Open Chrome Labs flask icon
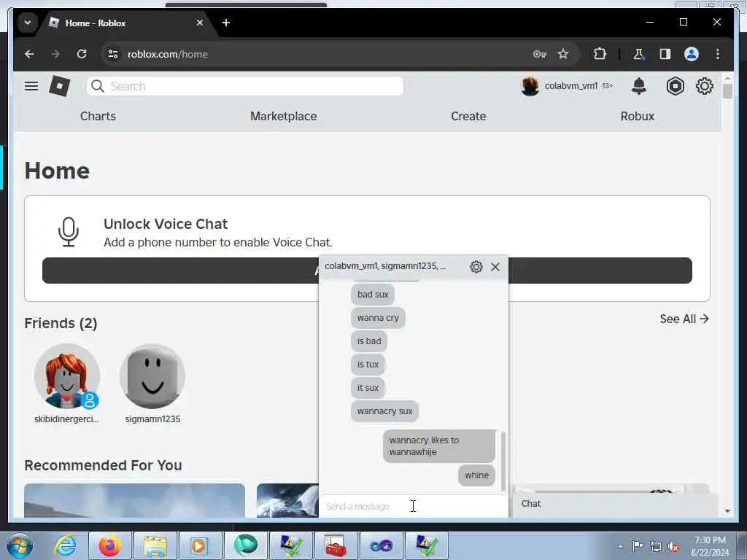The image size is (747, 560). pyautogui.click(x=638, y=54)
